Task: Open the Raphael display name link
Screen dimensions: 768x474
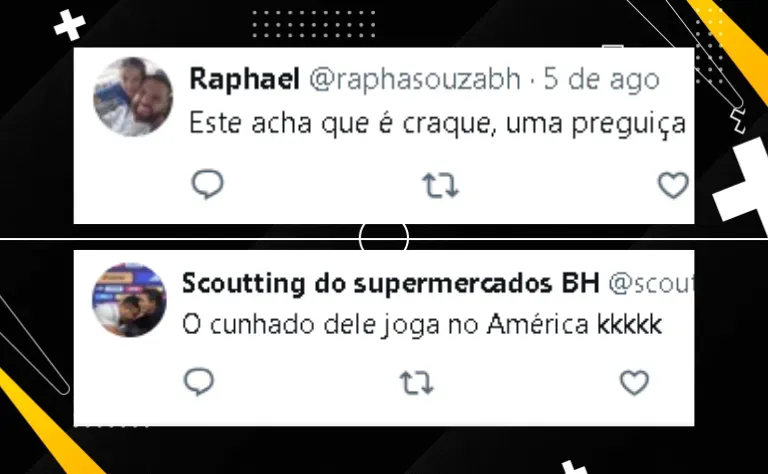Action: click(x=244, y=79)
